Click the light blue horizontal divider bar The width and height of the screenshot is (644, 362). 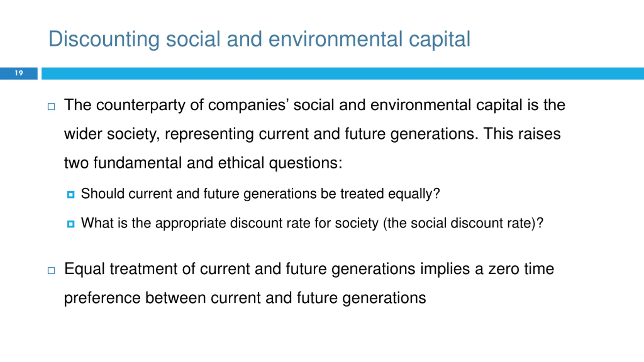tap(343, 73)
